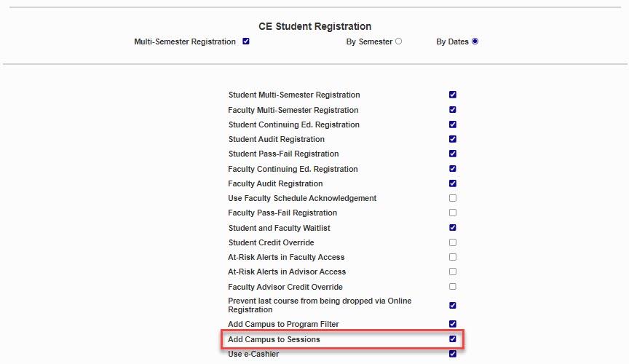The width and height of the screenshot is (629, 364).
Task: Uncheck Prevent last course from being dropped
Action: click(x=453, y=306)
